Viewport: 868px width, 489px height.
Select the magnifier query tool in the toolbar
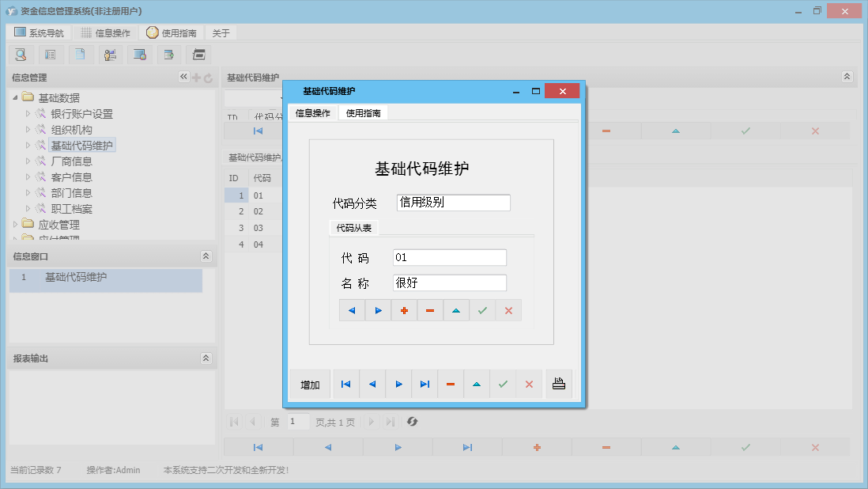21,54
